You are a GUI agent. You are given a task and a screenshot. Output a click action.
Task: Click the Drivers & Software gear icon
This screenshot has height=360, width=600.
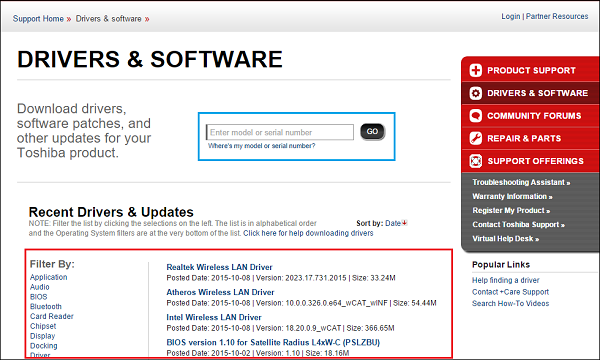tap(476, 93)
